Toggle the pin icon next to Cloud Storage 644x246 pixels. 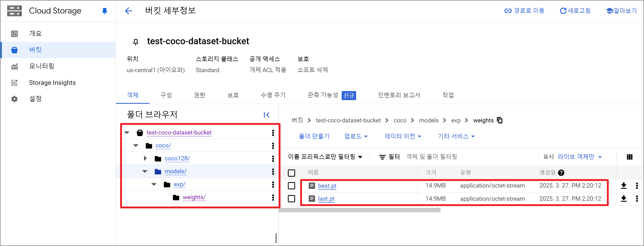coord(104,11)
